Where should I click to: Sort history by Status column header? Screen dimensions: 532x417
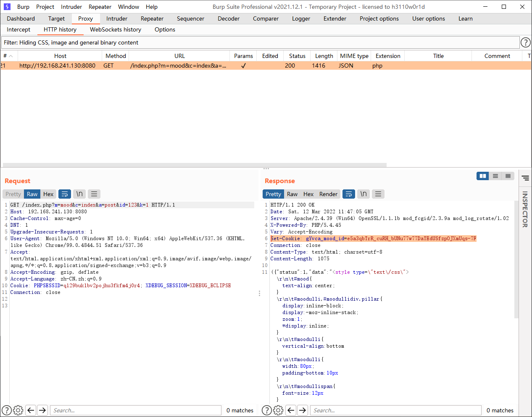297,56
